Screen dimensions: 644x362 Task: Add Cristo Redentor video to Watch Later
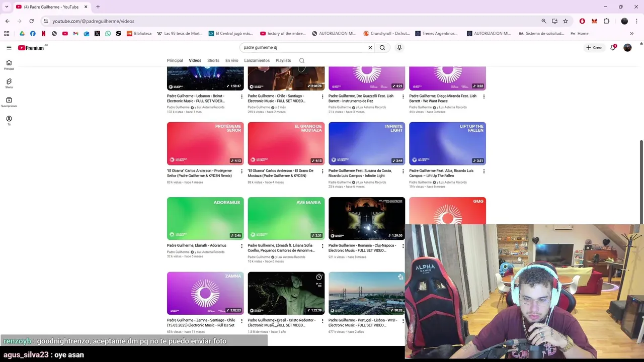tap(319, 277)
